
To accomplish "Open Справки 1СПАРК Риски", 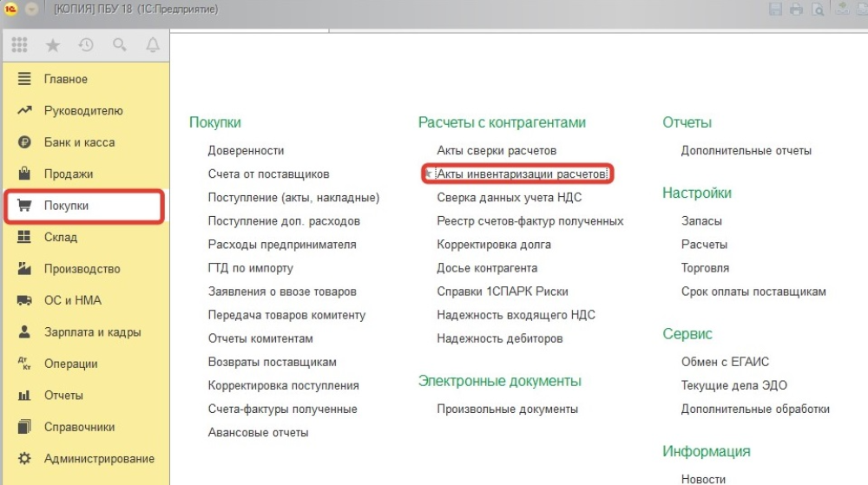I will pyautogui.click(x=503, y=292).
